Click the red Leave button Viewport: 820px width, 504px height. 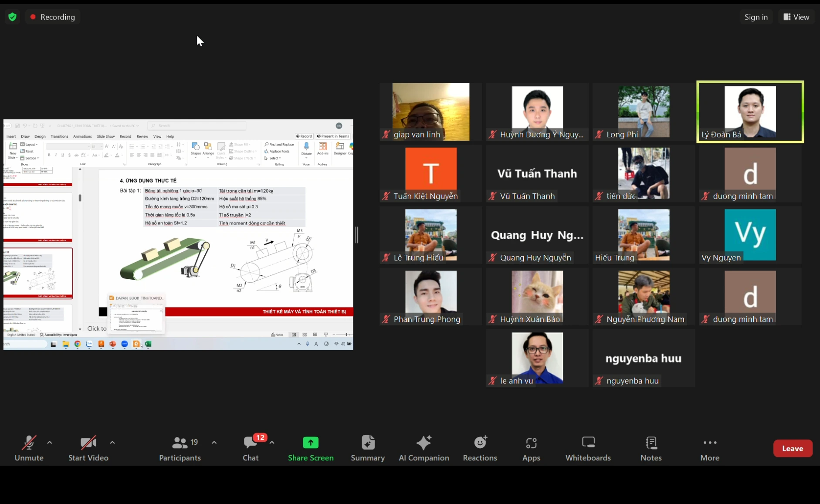click(x=793, y=448)
